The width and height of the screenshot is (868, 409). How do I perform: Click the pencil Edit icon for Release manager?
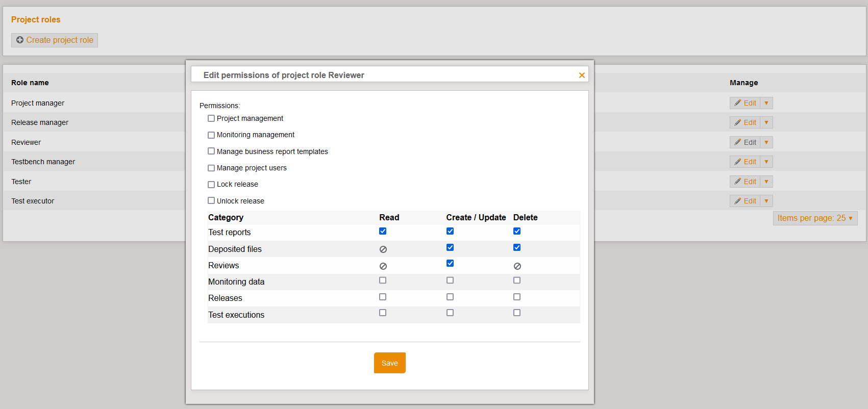tap(738, 122)
